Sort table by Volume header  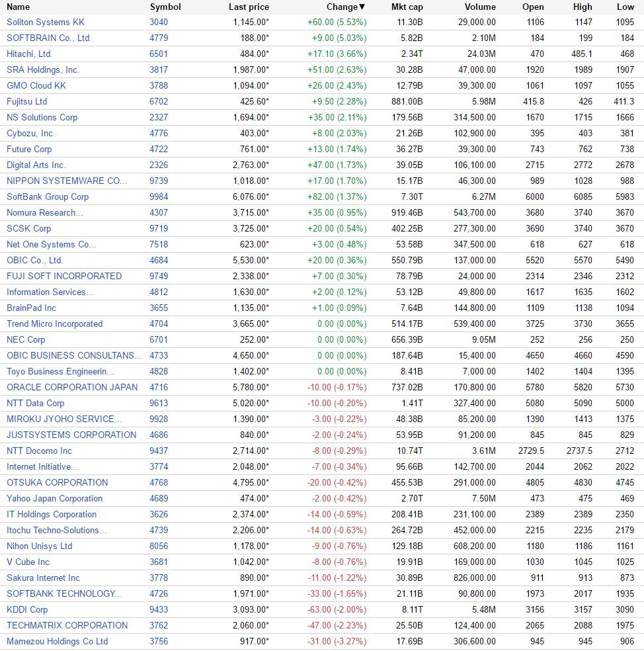[480, 7]
